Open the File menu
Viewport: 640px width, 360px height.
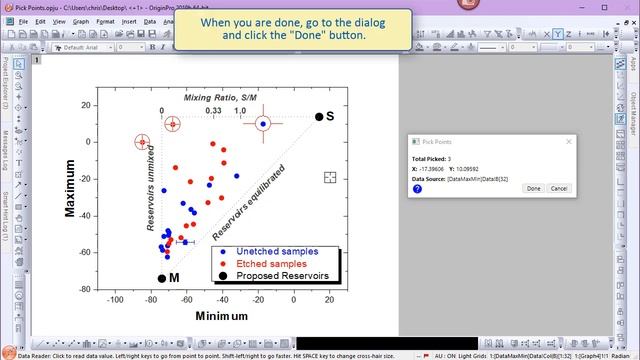[23, 22]
